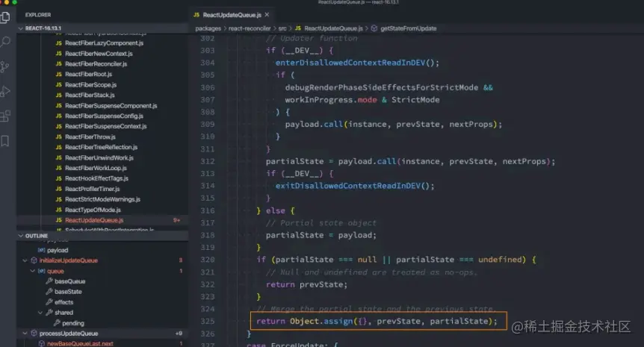This screenshot has width=644, height=347.
Task: Open ReactFiberSuspenseContext.js file
Action: 105,126
